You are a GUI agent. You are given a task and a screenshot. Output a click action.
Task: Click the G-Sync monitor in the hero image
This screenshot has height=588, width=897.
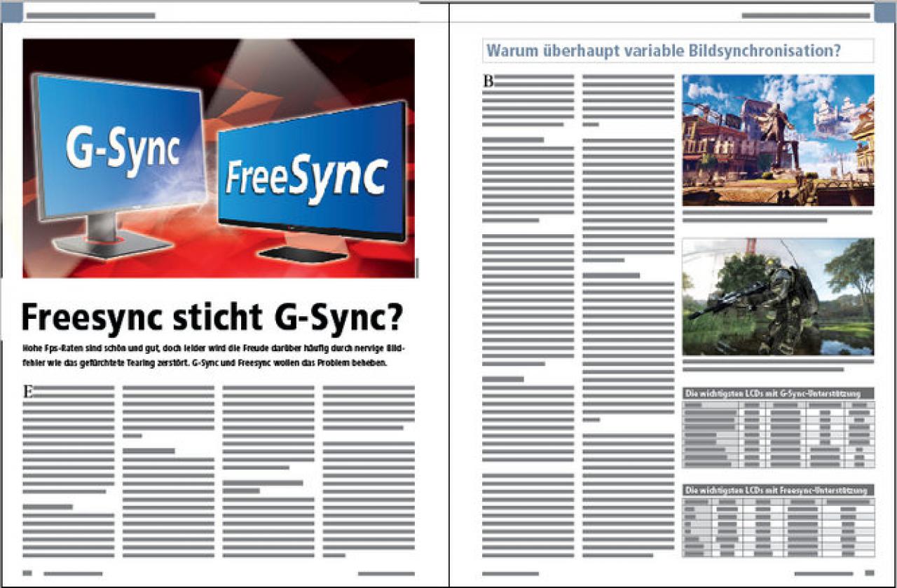click(x=119, y=165)
